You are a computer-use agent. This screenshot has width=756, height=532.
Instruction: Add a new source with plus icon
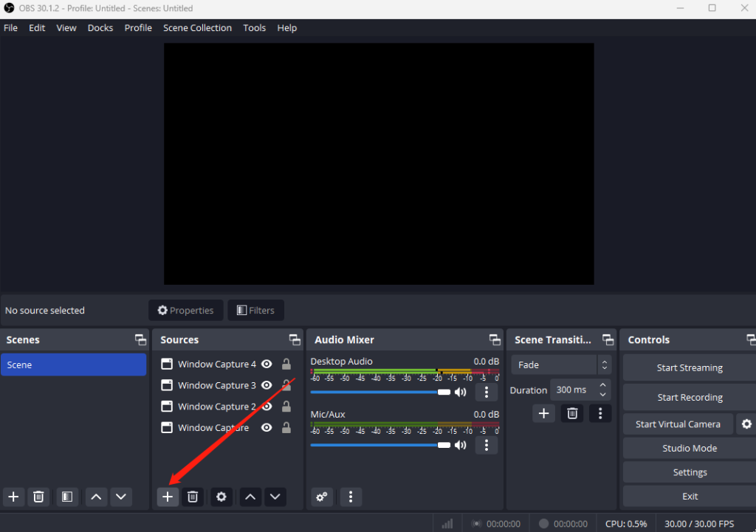pos(168,497)
